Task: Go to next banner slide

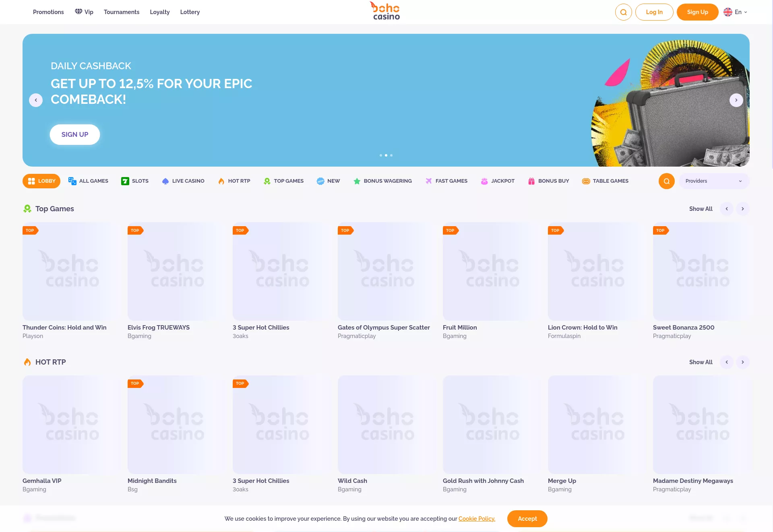Action: [736, 100]
